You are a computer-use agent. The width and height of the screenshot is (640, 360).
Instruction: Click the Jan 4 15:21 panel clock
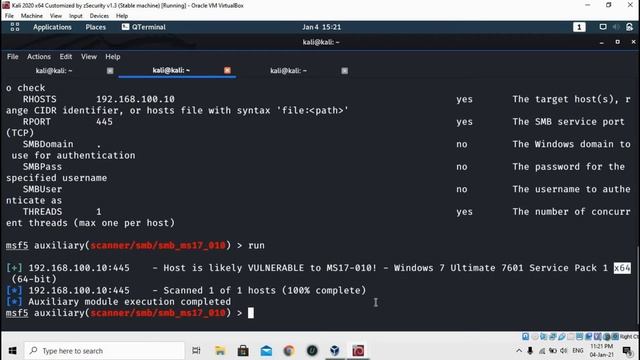pyautogui.click(x=321, y=27)
